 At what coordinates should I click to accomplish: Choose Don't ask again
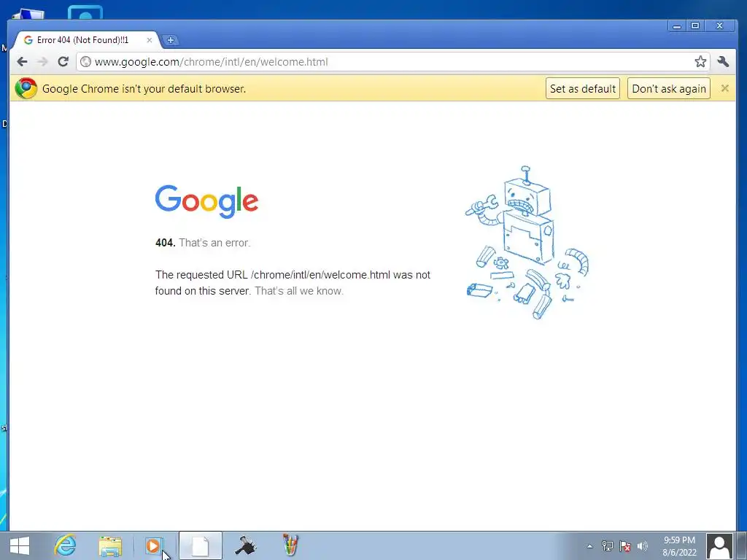pyautogui.click(x=669, y=88)
